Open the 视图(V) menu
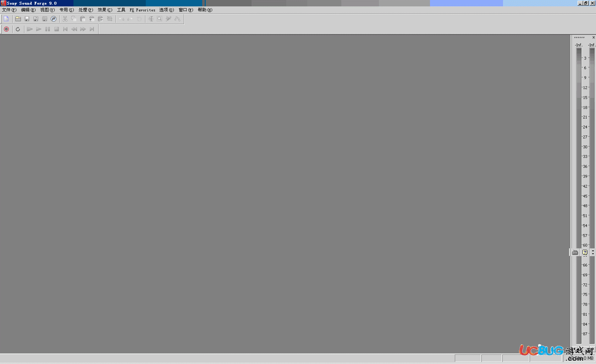Viewport: 596px width, 364px height. point(48,10)
